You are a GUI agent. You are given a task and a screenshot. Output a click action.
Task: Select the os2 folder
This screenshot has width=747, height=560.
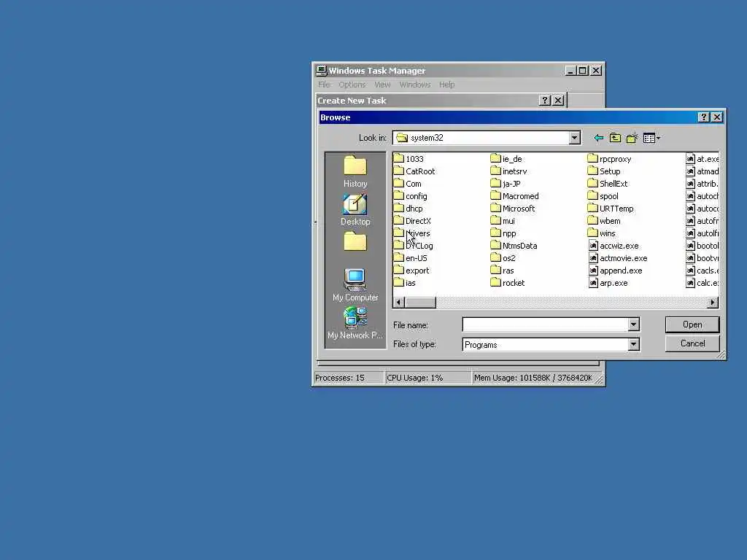[x=503, y=258]
